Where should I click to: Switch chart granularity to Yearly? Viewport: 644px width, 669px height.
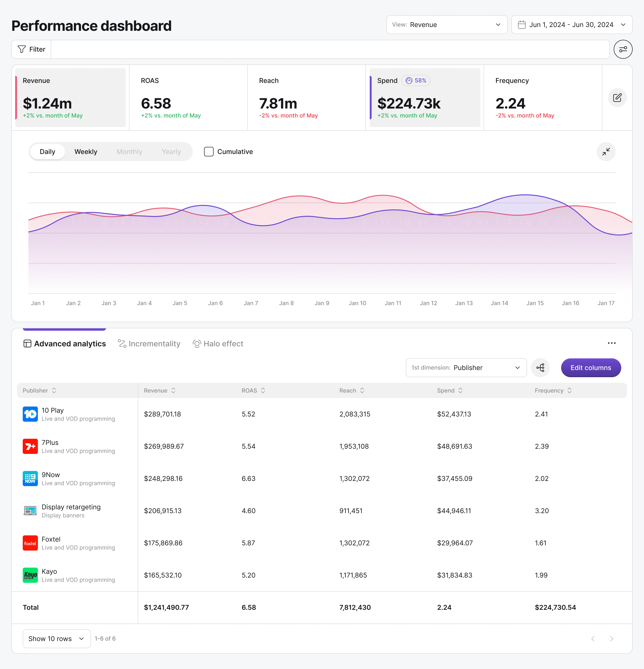[171, 152]
